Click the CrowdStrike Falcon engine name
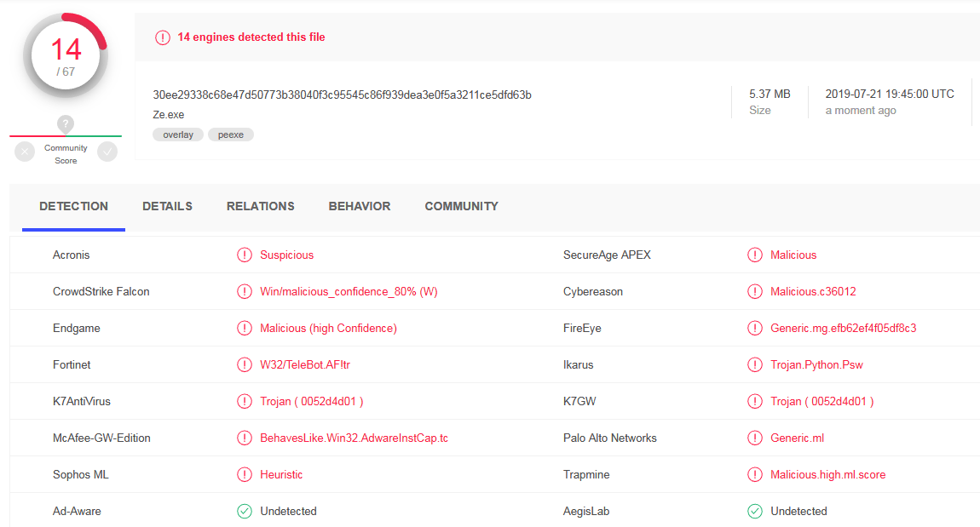Screen dimensions: 980x527 coord(101,292)
